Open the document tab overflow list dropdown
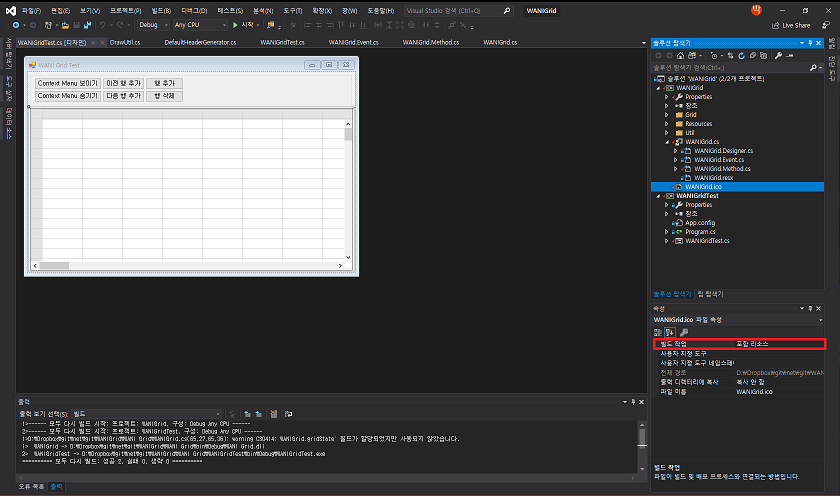 tap(643, 43)
